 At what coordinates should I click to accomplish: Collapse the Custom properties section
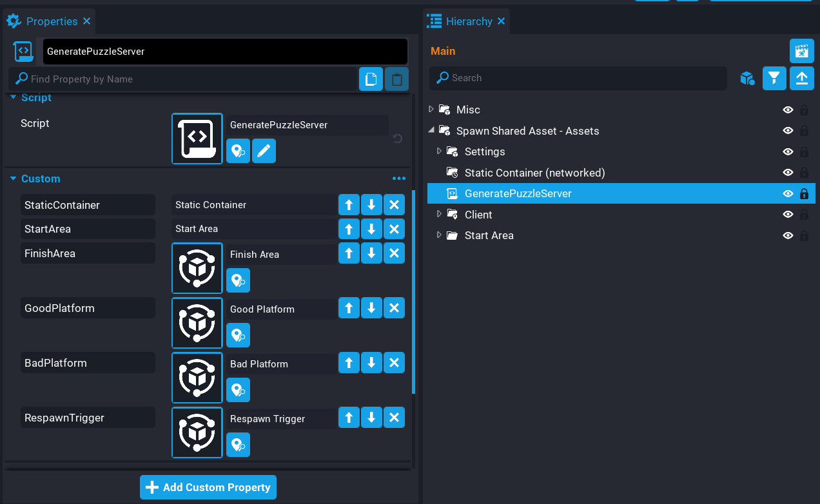14,179
